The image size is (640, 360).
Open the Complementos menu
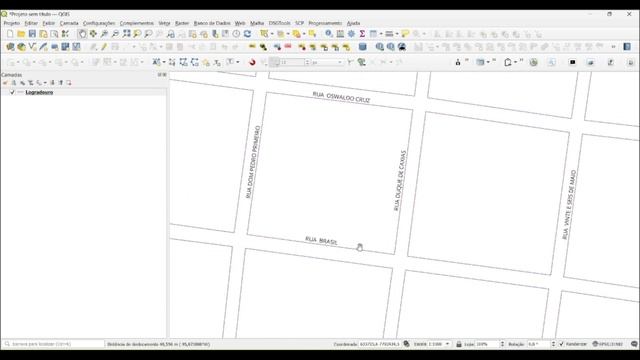[137, 23]
